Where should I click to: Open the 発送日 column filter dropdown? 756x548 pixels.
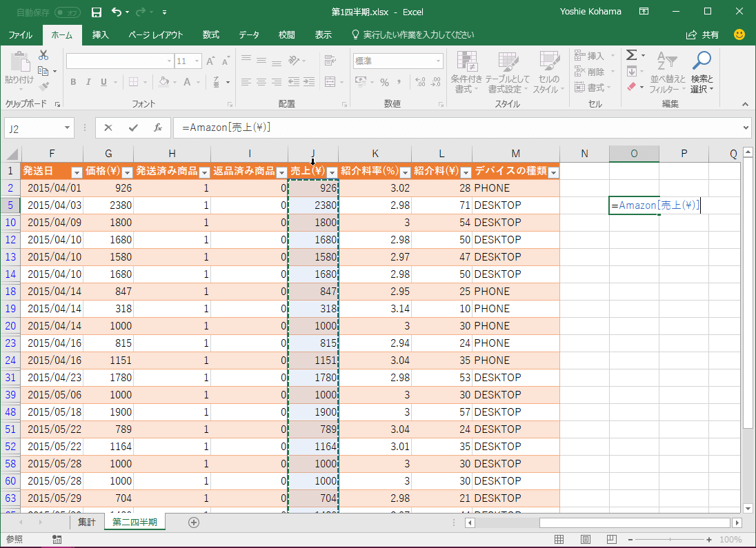[77, 172]
